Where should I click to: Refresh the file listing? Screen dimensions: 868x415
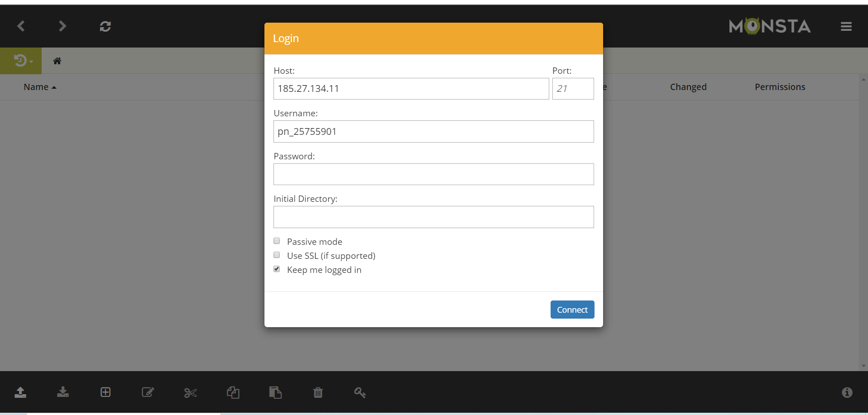(105, 26)
